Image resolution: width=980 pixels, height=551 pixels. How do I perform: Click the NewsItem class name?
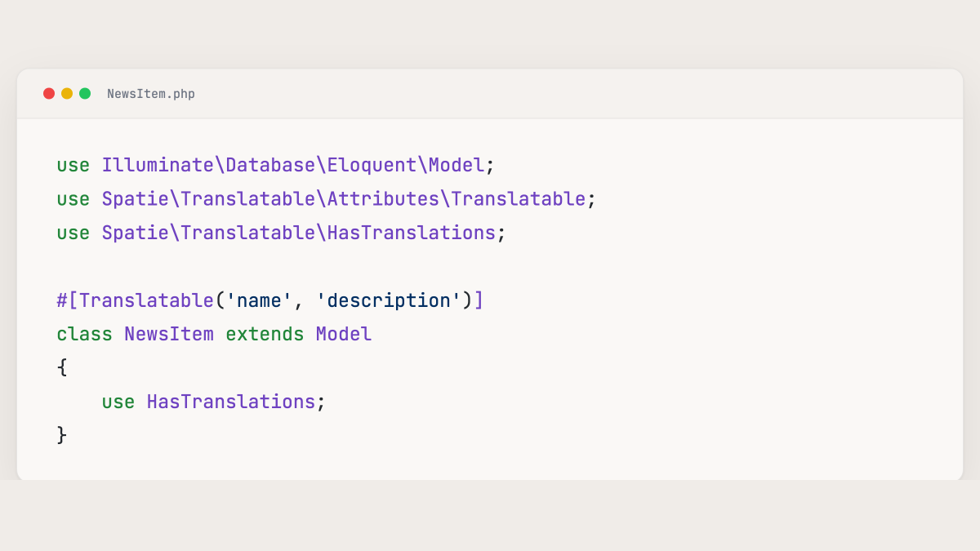click(169, 334)
